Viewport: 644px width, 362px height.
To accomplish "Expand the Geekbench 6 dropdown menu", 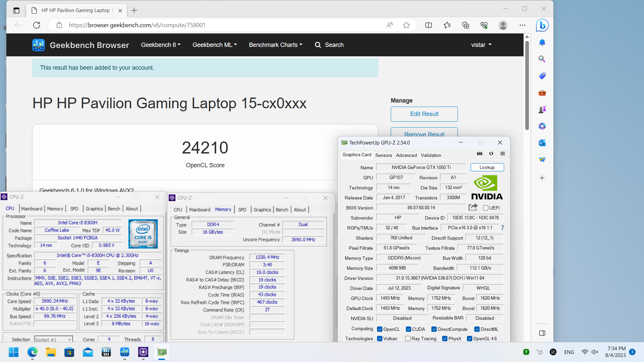I will tap(161, 45).
